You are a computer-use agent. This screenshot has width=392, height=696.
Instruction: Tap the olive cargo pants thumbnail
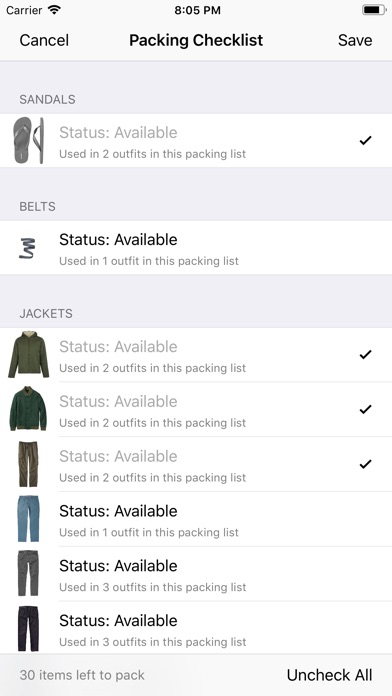[28, 464]
